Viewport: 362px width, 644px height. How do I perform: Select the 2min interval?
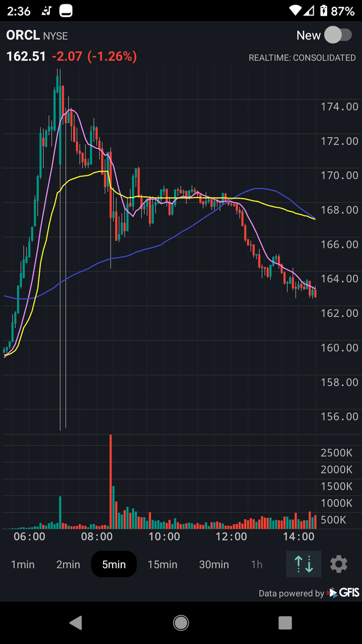68,565
